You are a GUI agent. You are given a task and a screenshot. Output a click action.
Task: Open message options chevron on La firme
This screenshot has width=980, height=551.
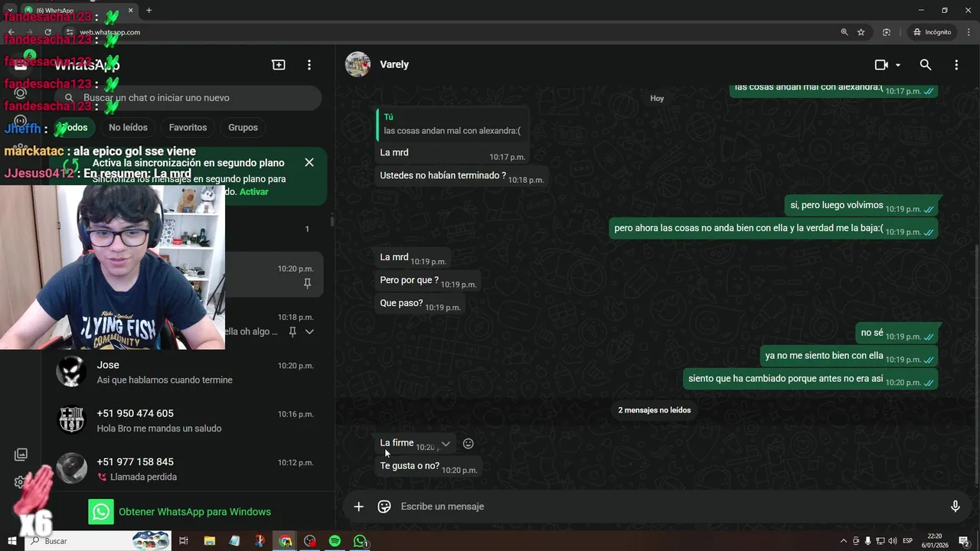click(446, 444)
